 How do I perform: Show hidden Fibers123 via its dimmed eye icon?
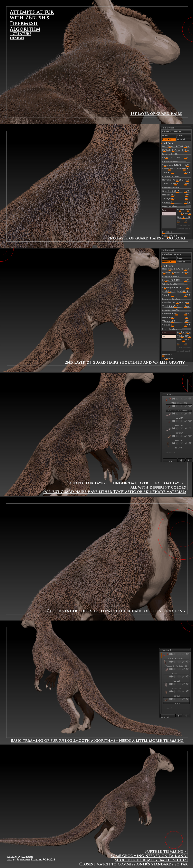click(x=190, y=429)
